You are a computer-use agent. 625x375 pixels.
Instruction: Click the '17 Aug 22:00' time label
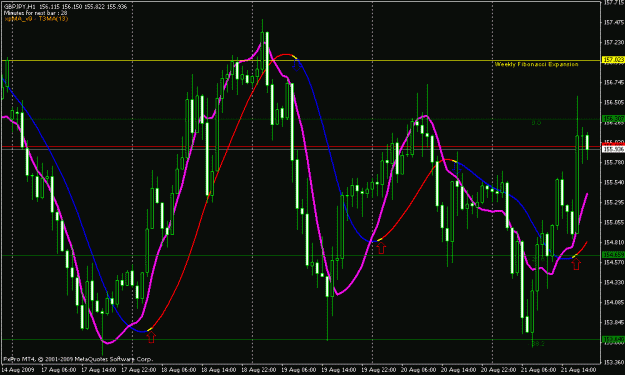pyautogui.click(x=139, y=370)
